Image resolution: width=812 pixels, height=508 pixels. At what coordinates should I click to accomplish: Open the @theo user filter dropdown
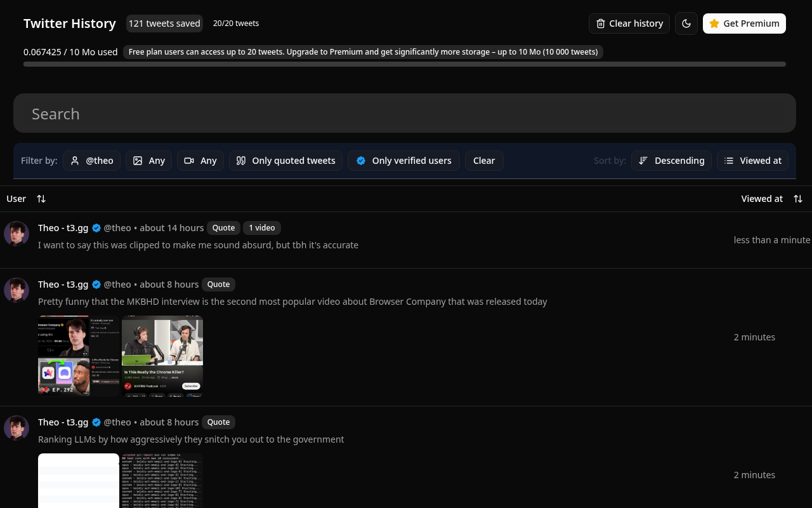click(x=91, y=161)
